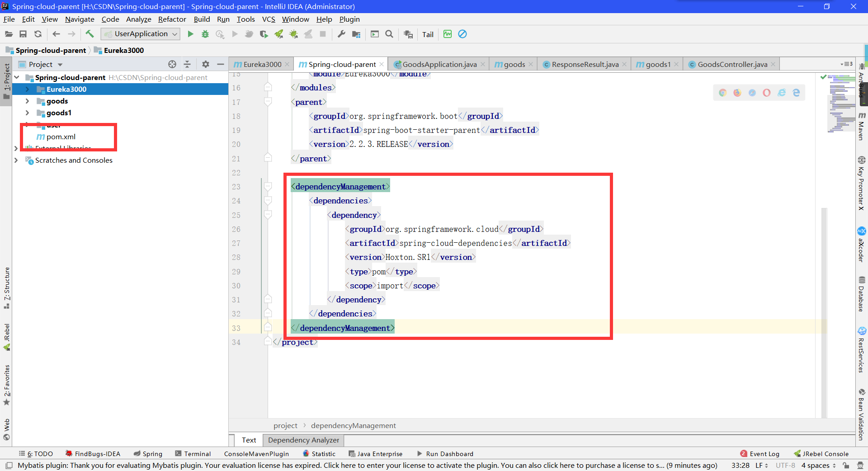Change LF line separator

tap(761, 465)
